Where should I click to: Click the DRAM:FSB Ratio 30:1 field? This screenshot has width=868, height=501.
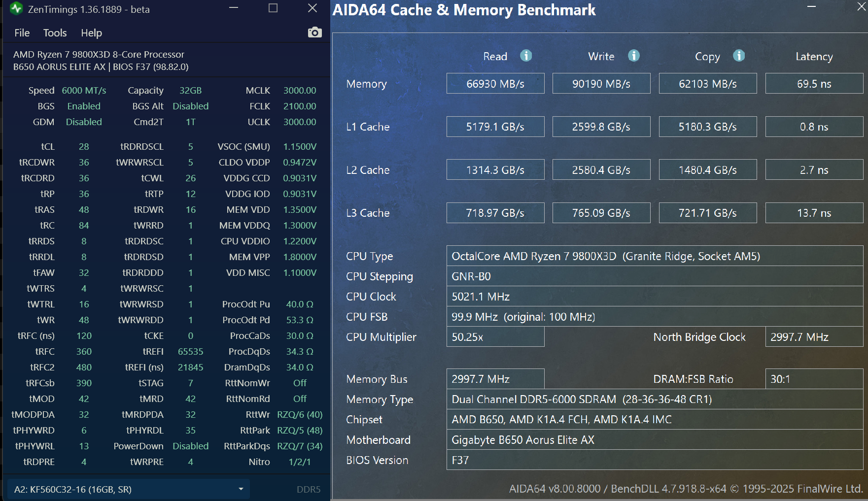pos(814,379)
